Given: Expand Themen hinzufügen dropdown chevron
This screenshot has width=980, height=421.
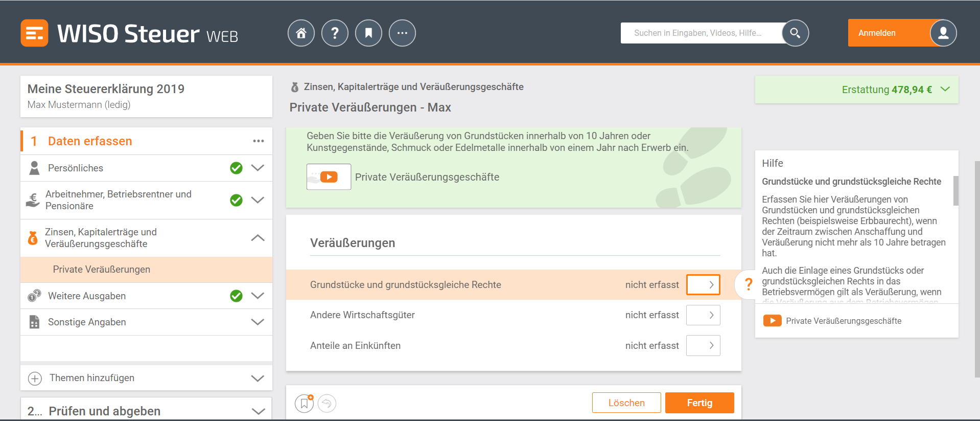Looking at the screenshot, I should [258, 379].
